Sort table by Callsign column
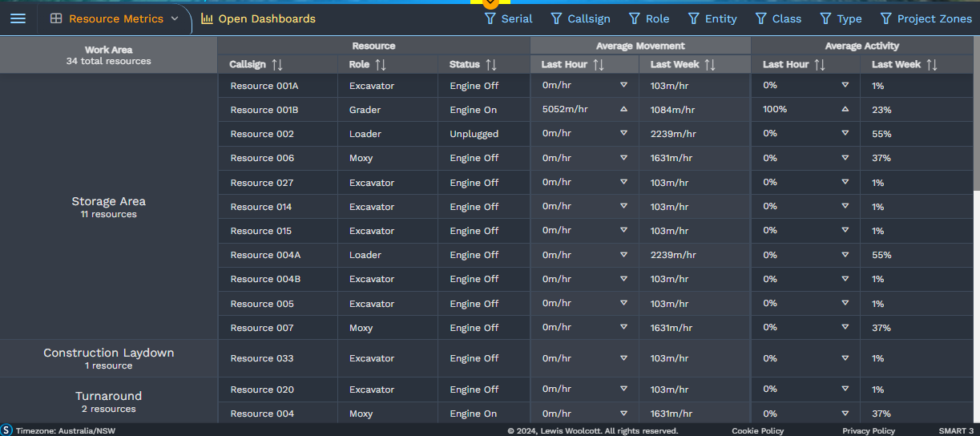Viewport: 980px width, 436px height. pos(277,64)
